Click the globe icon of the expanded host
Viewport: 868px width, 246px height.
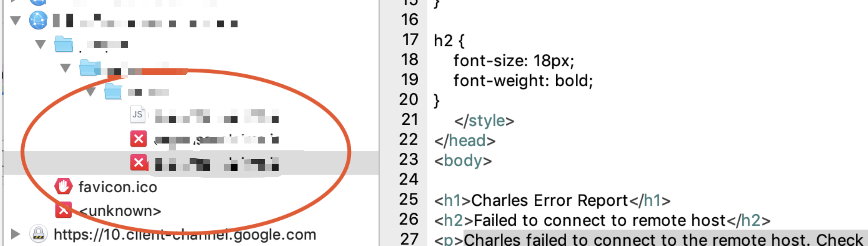tap(38, 20)
